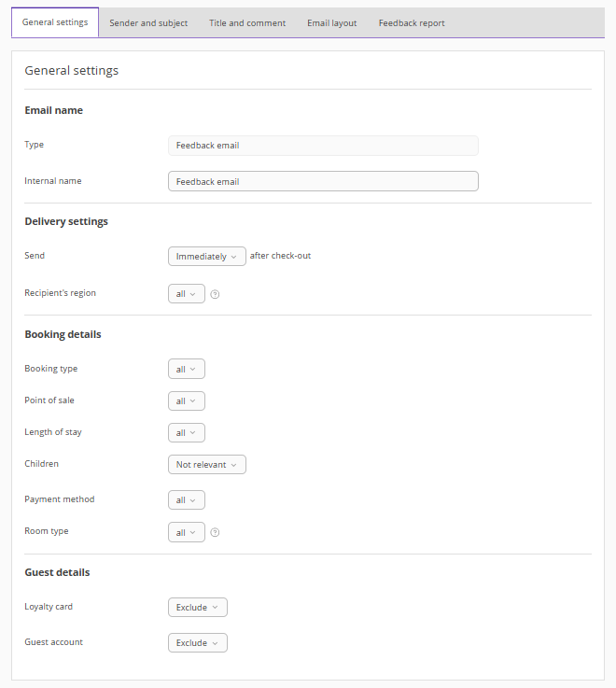Image resolution: width=616 pixels, height=688 pixels.
Task: Expand the Point of sale dropdown
Action: click(x=186, y=401)
